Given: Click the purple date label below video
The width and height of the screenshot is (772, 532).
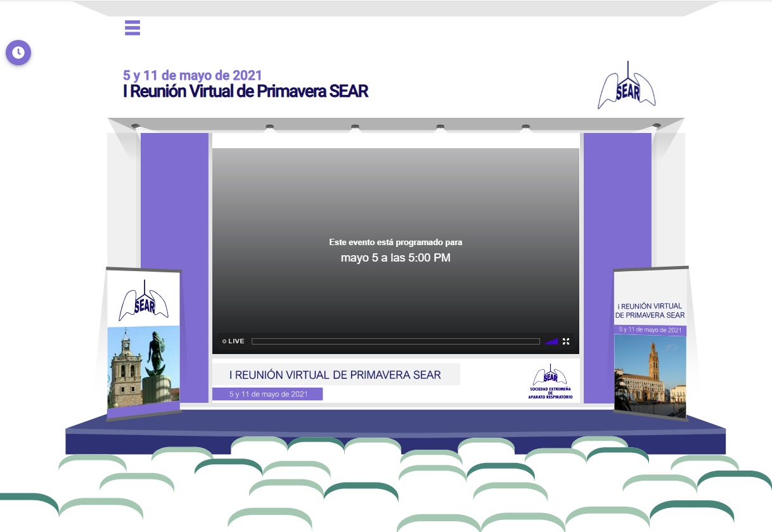Looking at the screenshot, I should coord(267,394).
